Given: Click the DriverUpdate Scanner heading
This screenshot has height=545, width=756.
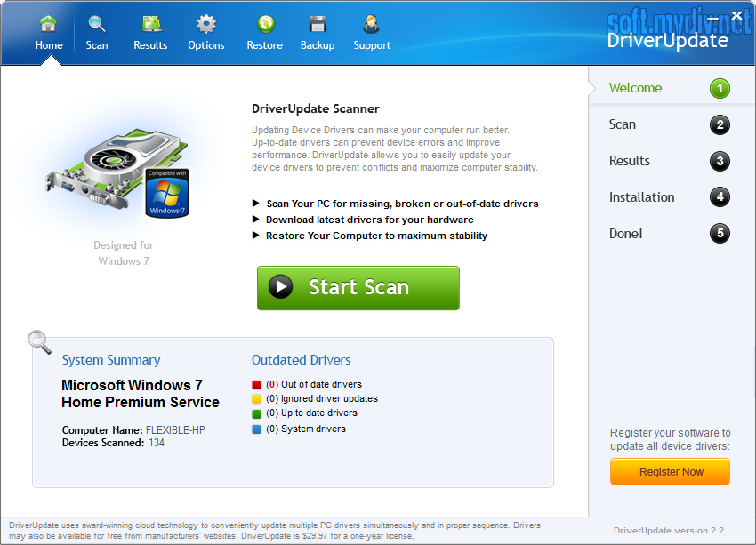Looking at the screenshot, I should 316,108.
